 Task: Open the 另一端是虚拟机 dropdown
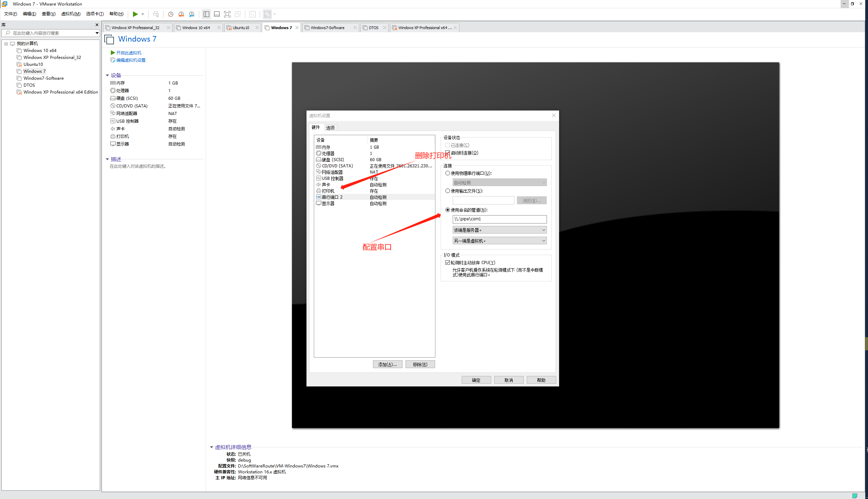tap(499, 241)
